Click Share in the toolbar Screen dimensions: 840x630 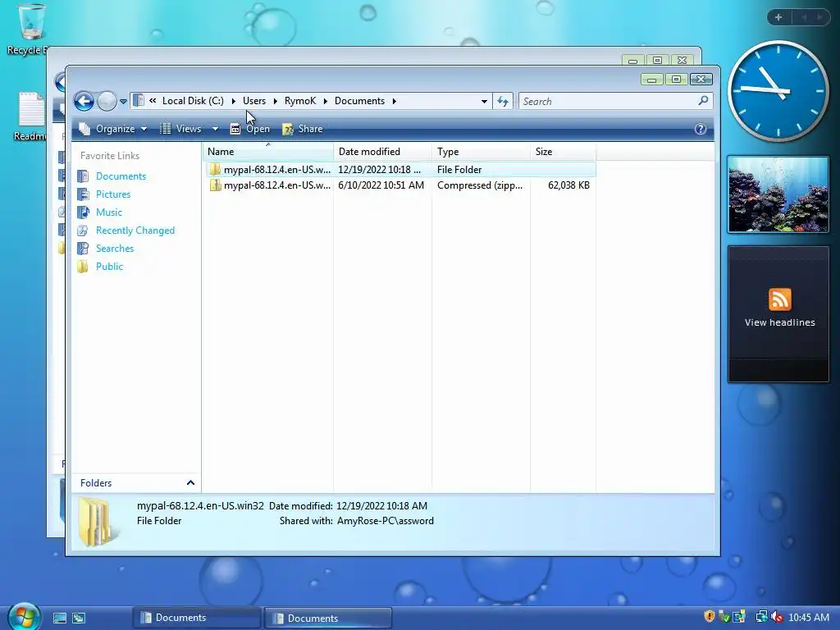point(303,129)
